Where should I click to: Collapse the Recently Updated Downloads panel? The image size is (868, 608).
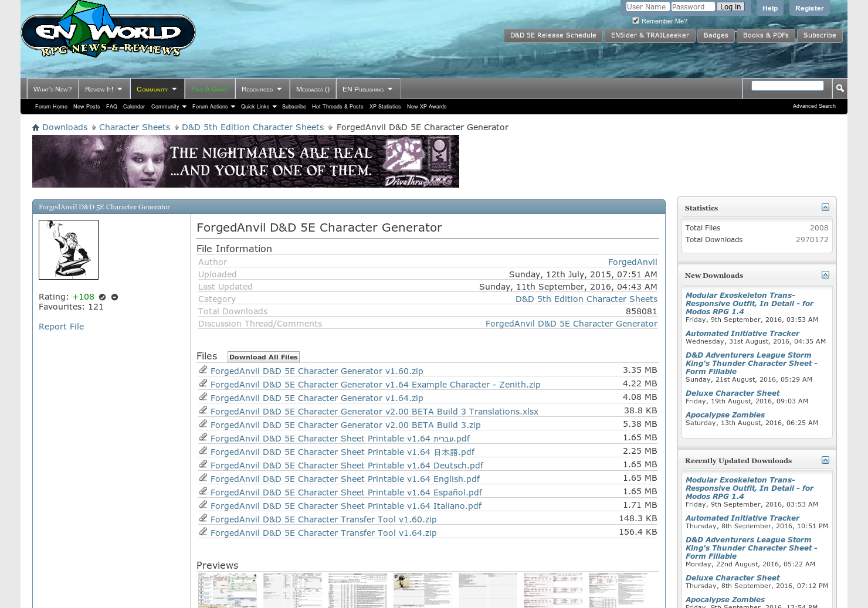click(825, 460)
